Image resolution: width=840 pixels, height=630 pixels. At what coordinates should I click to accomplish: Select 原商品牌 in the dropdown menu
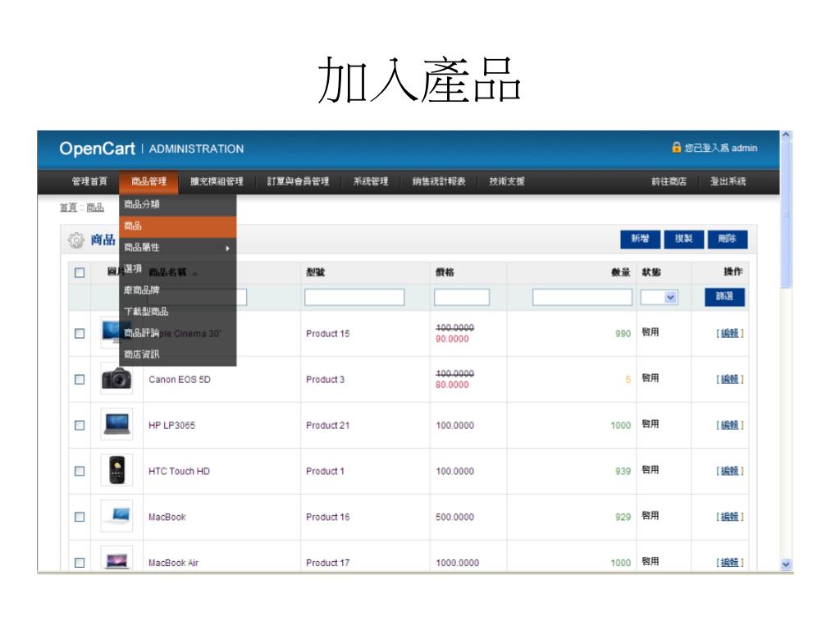(x=177, y=290)
